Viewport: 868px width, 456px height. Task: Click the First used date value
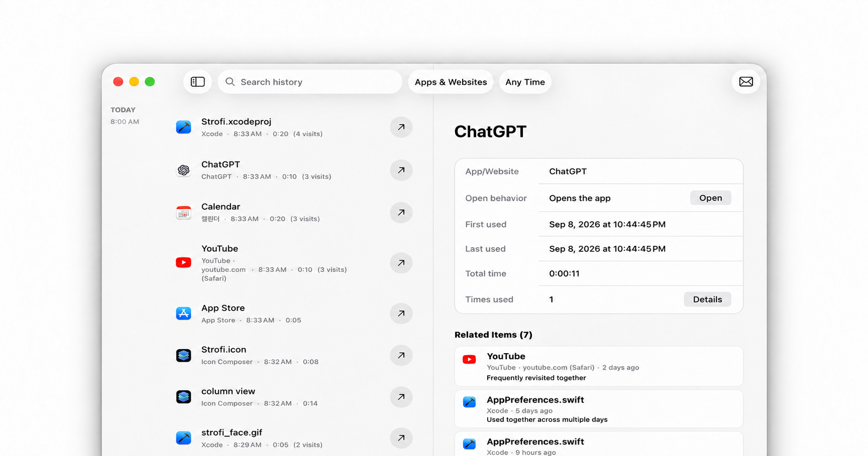607,224
